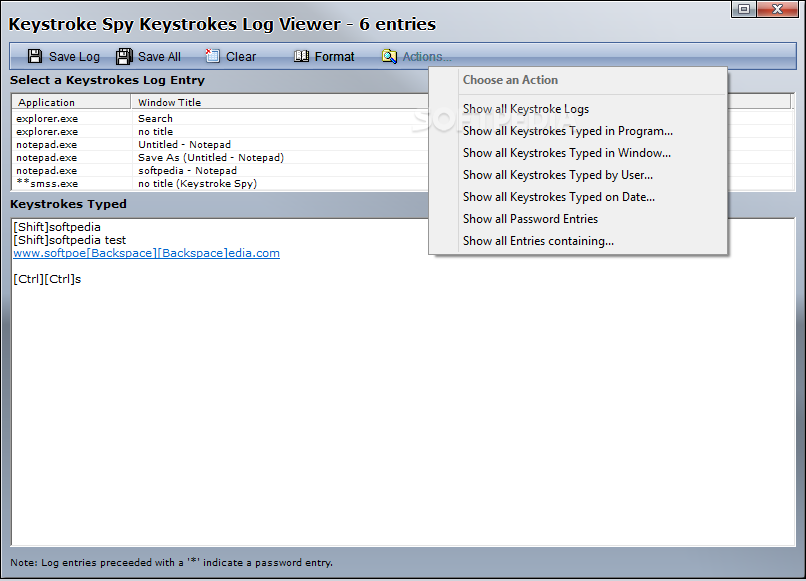Click the Format label in toolbar
Image resolution: width=806 pixels, height=581 pixels.
334,57
